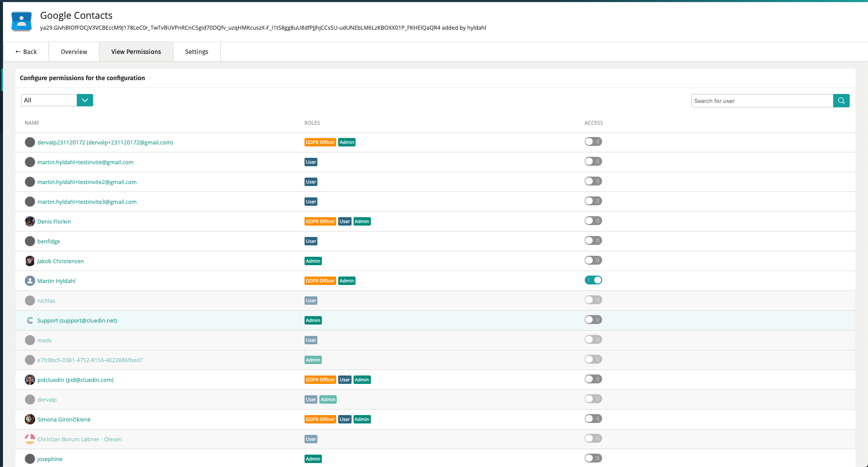868x467 pixels.
Task: Enable access toggle for Denis Florkin
Action: [x=593, y=221]
